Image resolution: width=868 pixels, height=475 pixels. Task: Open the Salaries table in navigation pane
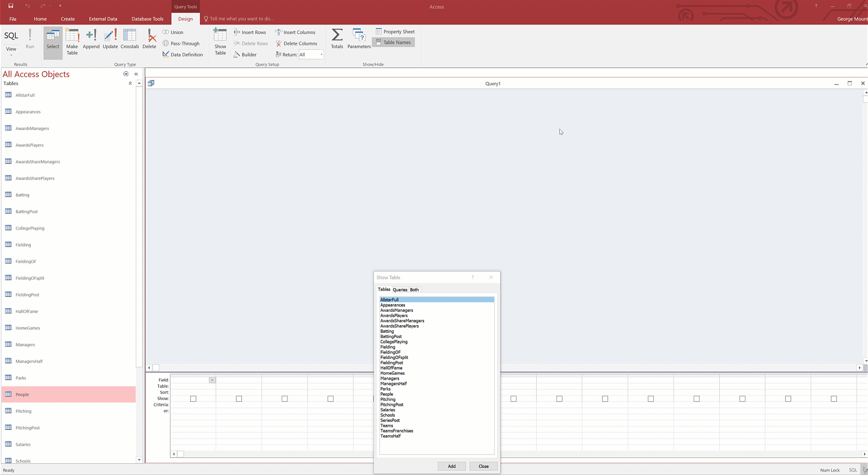pyautogui.click(x=23, y=444)
